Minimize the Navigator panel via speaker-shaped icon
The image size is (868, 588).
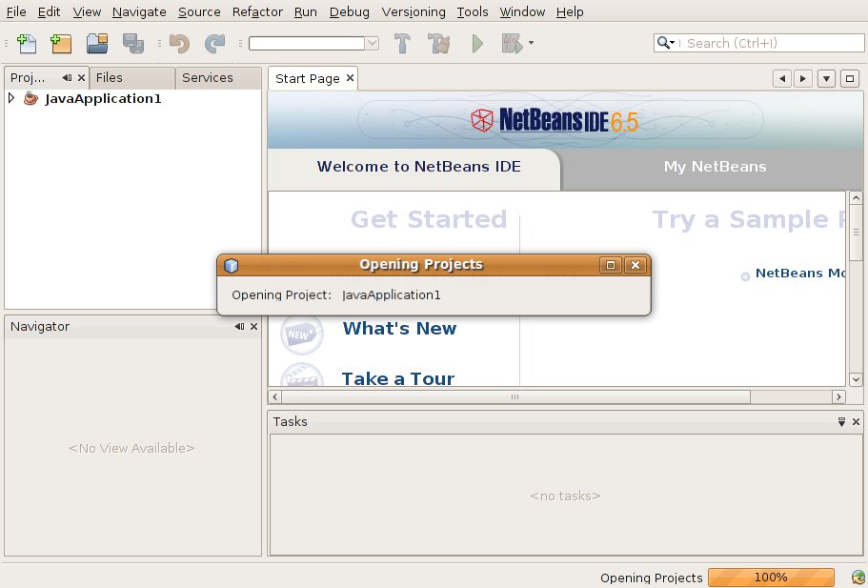[239, 326]
